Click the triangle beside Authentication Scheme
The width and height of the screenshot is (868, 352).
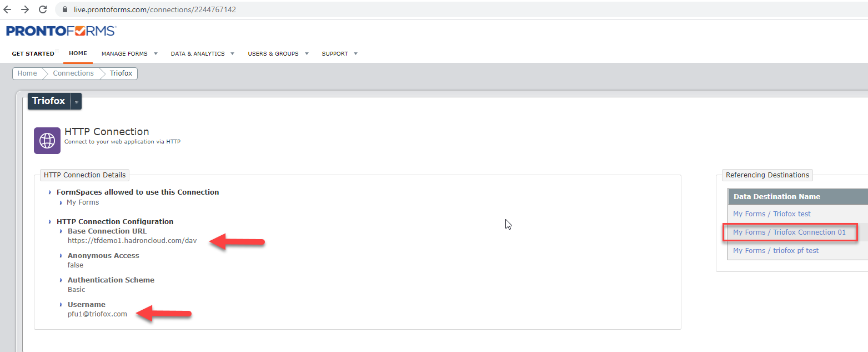pos(61,280)
